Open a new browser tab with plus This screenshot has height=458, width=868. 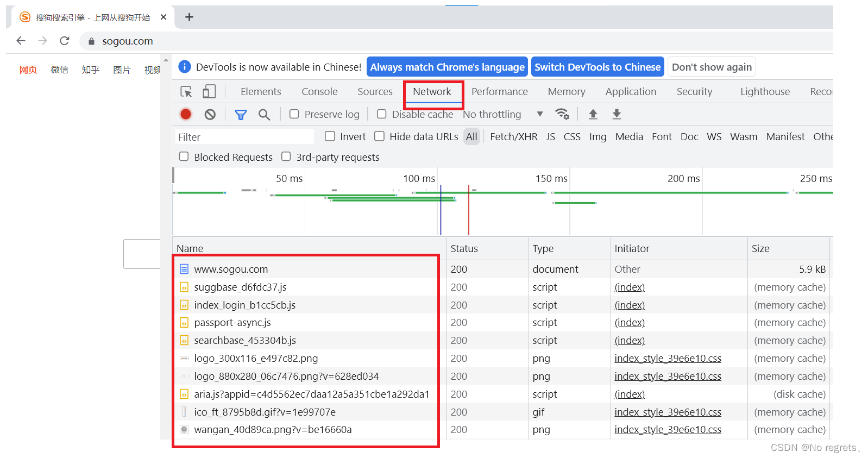[189, 17]
